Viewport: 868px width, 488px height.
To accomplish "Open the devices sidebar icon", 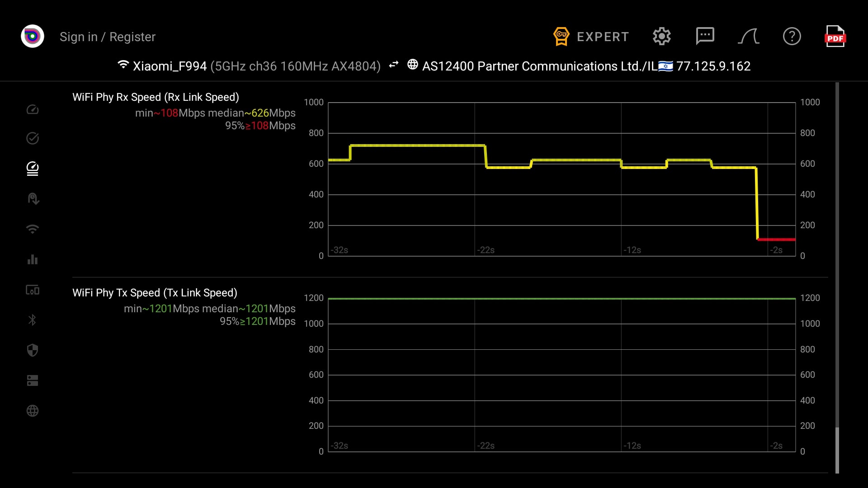I will [x=33, y=290].
